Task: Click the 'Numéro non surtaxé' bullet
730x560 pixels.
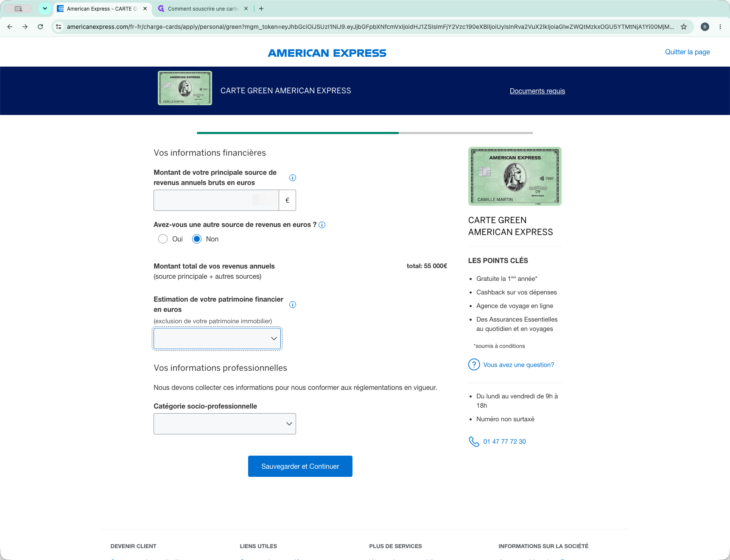Action: (505, 419)
